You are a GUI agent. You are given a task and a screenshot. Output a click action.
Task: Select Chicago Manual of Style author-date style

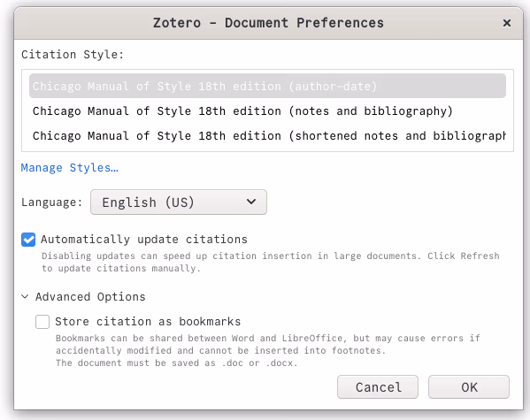267,86
